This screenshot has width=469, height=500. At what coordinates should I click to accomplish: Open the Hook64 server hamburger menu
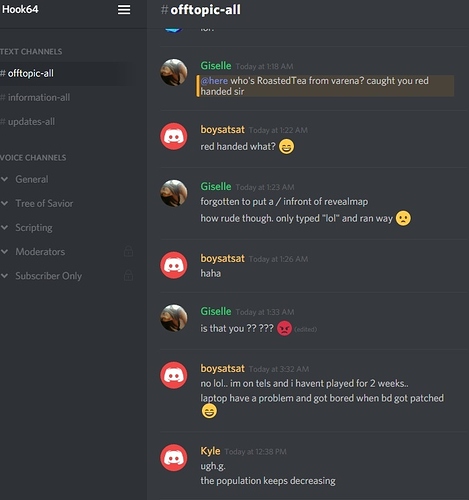[x=124, y=9]
